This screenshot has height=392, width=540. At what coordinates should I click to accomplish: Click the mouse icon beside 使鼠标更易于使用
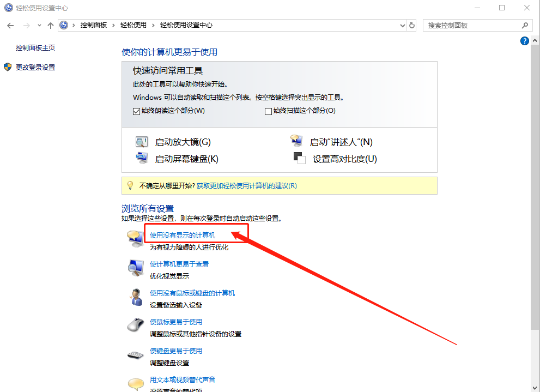(x=136, y=326)
